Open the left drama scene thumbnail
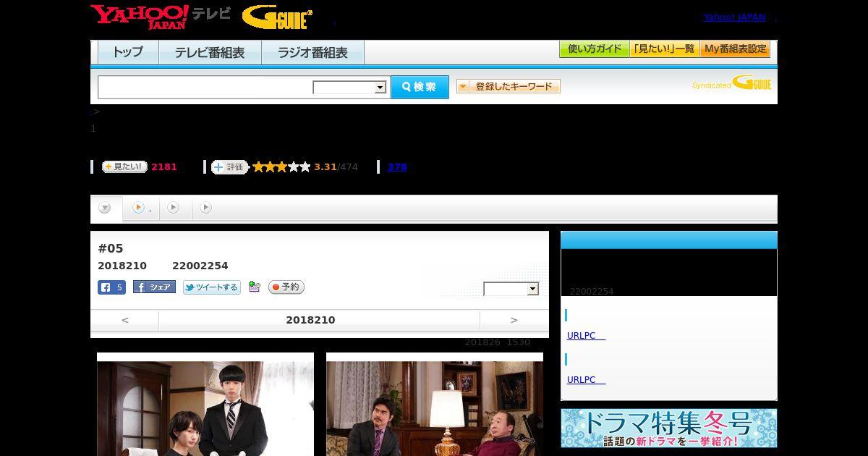 click(x=205, y=404)
